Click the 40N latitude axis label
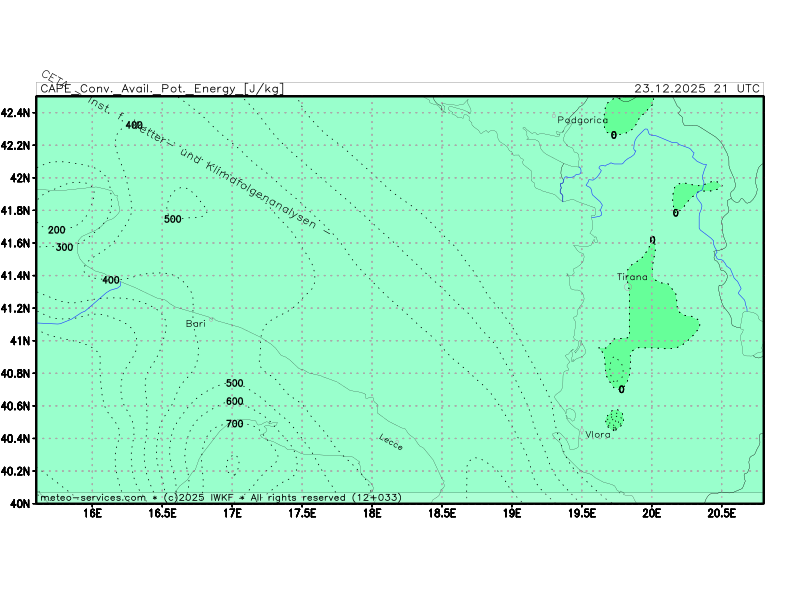800x600 pixels. (x=21, y=504)
